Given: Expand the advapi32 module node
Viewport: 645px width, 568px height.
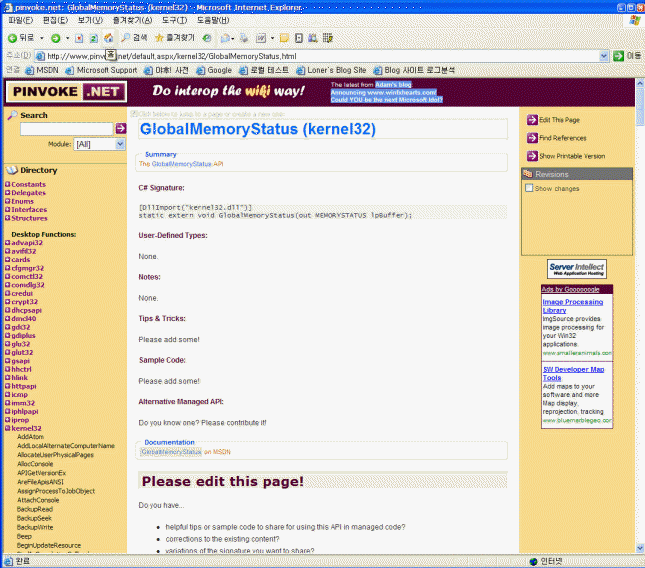Looking at the screenshot, I should tap(8, 242).
